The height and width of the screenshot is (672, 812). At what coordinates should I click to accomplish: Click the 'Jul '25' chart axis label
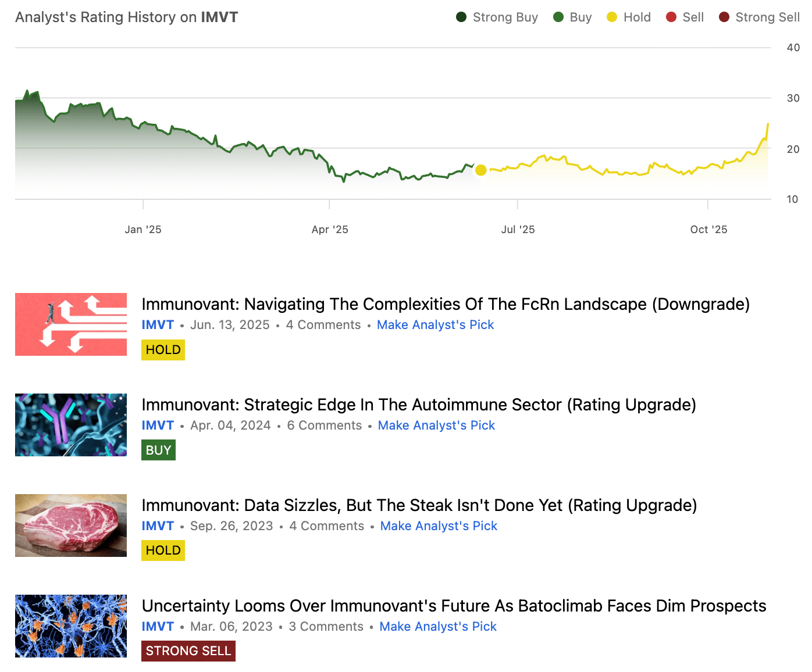518,230
